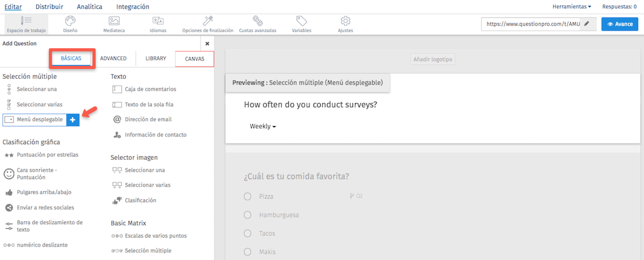Add the numérico deslizante slider question
This screenshot has width=644, height=260.
(42, 245)
